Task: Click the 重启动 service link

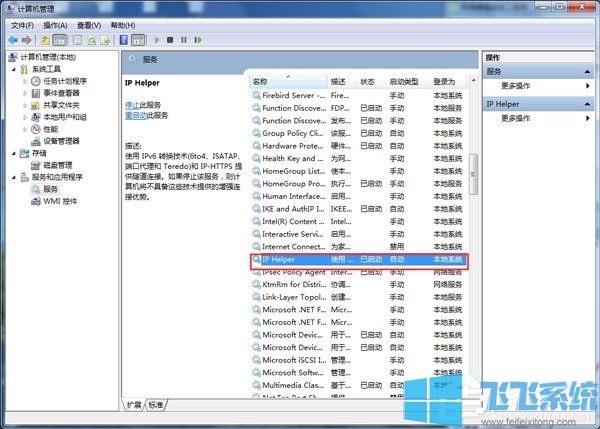Action: coord(135,115)
